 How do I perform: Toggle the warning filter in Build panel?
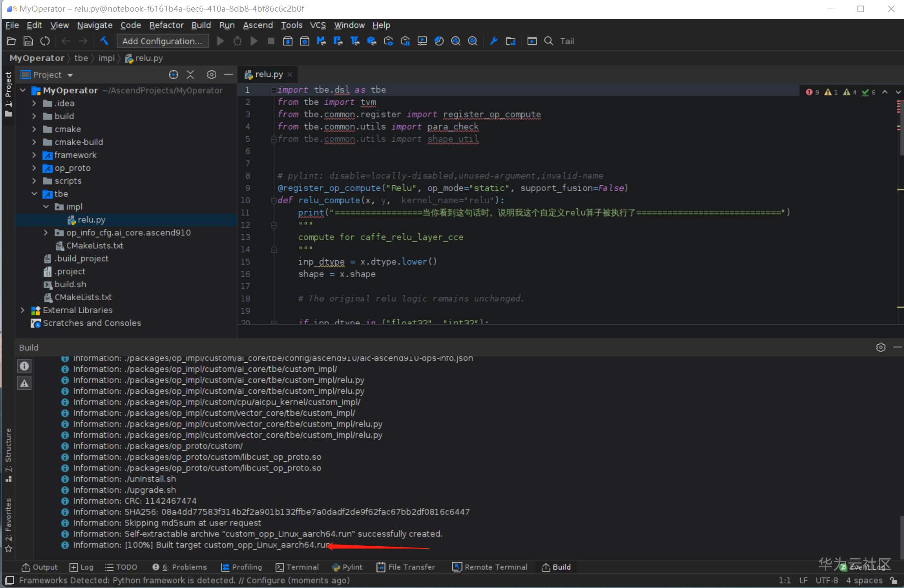[24, 383]
